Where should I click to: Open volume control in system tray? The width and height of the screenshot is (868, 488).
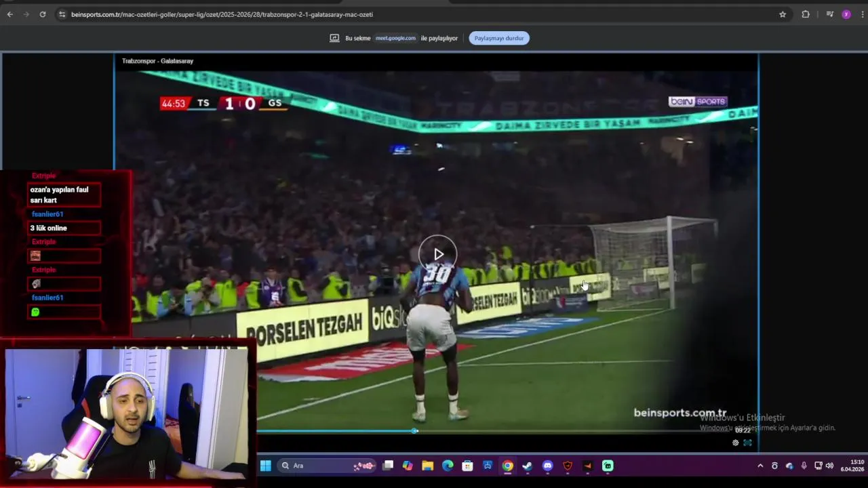pos(829,466)
